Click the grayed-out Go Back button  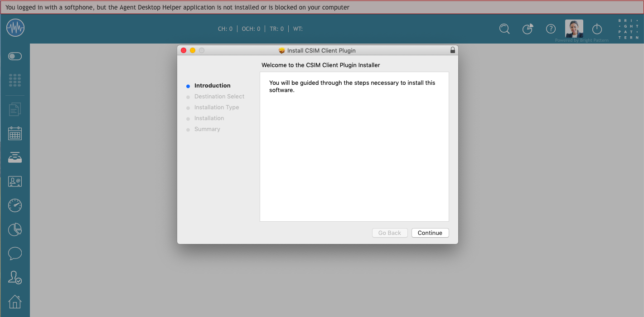(x=390, y=233)
